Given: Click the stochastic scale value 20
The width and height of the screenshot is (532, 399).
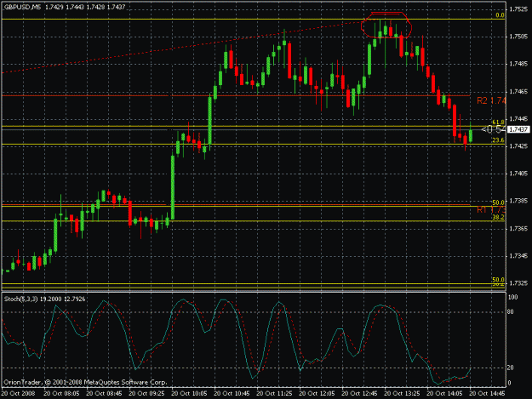Looking at the screenshot, I should [x=511, y=368].
